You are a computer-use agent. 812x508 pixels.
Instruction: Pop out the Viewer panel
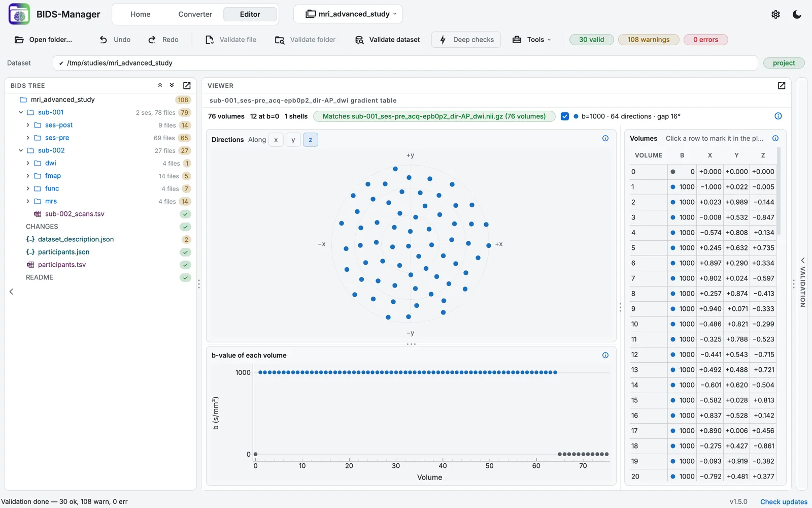click(782, 85)
